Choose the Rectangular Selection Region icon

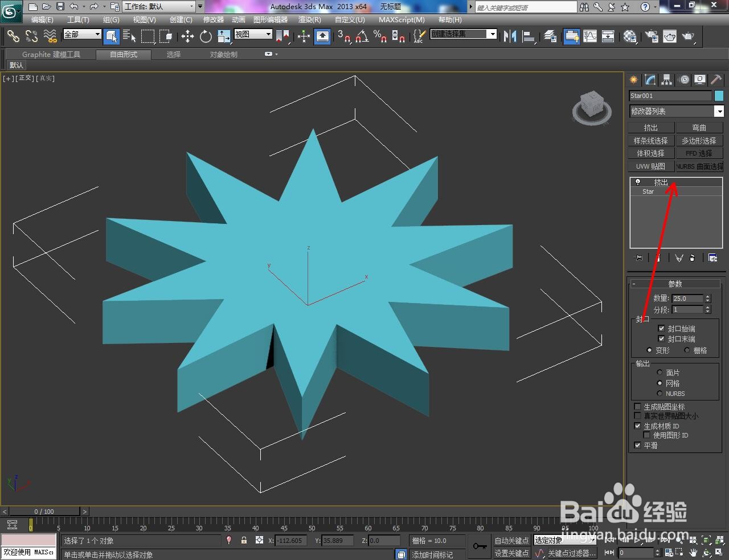(148, 36)
